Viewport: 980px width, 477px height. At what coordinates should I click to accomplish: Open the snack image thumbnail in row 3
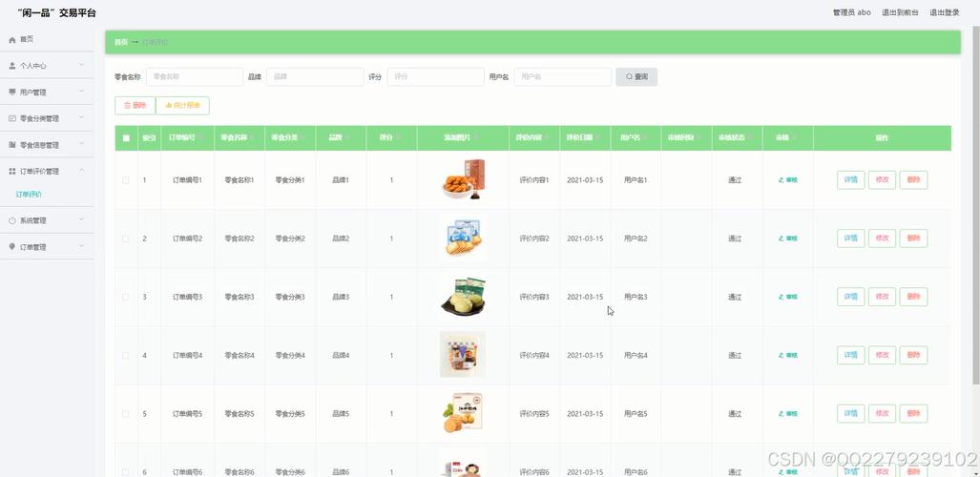pyautogui.click(x=463, y=297)
